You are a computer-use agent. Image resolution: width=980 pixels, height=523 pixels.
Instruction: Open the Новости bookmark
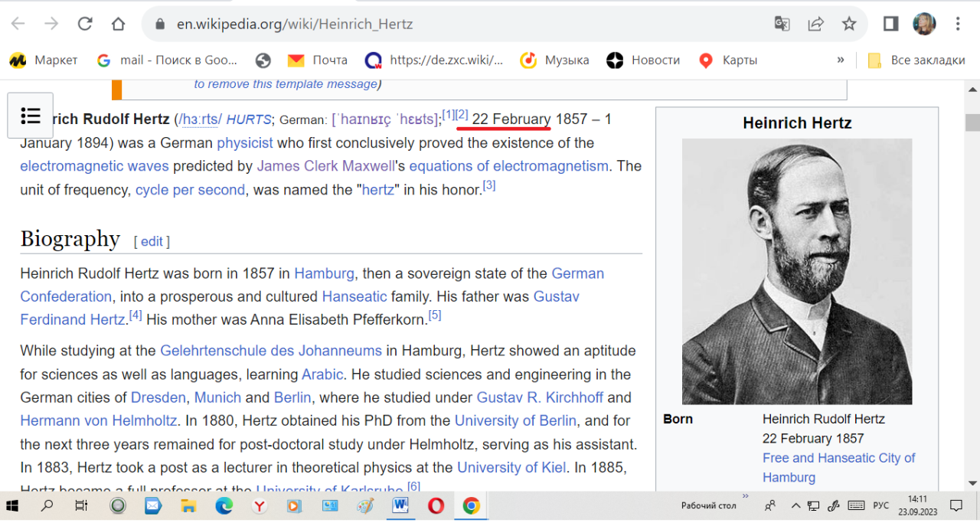click(643, 60)
